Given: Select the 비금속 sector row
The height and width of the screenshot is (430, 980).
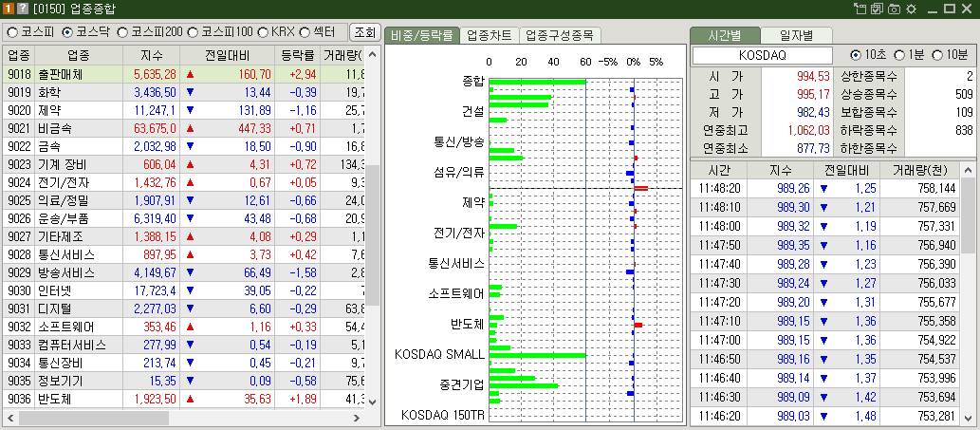Looking at the screenshot, I should (x=184, y=129).
